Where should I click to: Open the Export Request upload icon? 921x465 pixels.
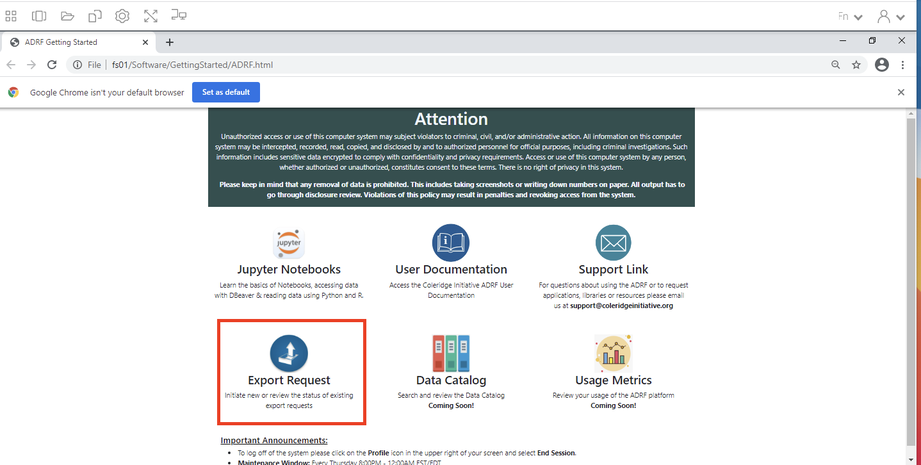pyautogui.click(x=289, y=353)
